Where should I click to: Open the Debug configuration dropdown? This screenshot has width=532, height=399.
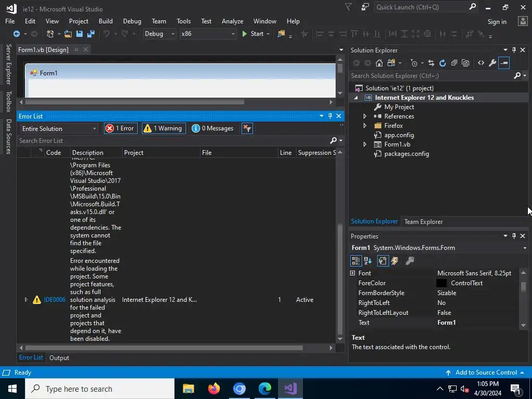tap(159, 34)
